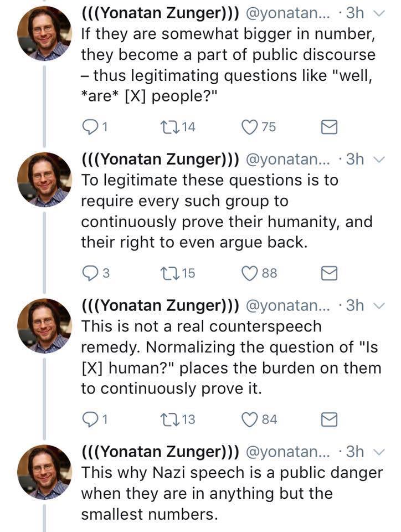Message the counterspeech remedy tweet

(x=330, y=420)
